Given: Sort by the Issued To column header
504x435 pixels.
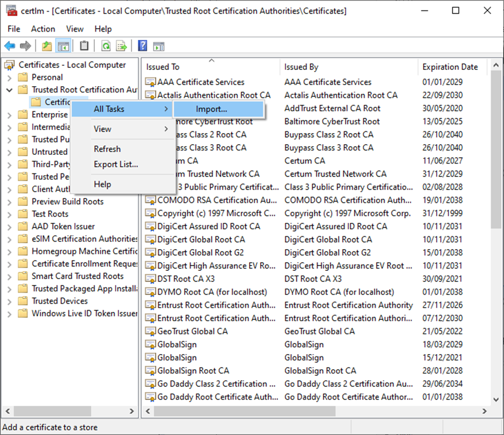Looking at the screenshot, I should (x=211, y=67).
